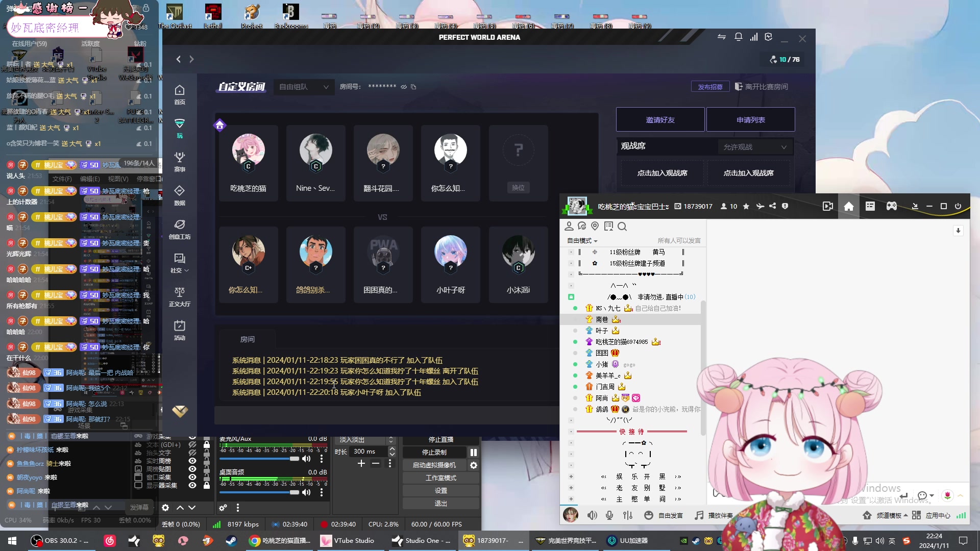This screenshot has height=551, width=980.
Task: Open OBS virtual camera settings gear
Action: click(474, 465)
